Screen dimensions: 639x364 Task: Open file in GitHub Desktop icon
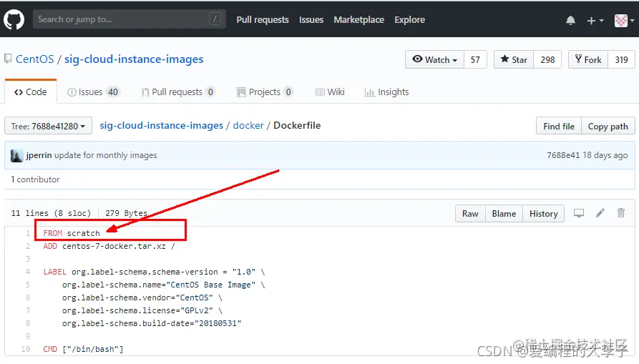[579, 213]
